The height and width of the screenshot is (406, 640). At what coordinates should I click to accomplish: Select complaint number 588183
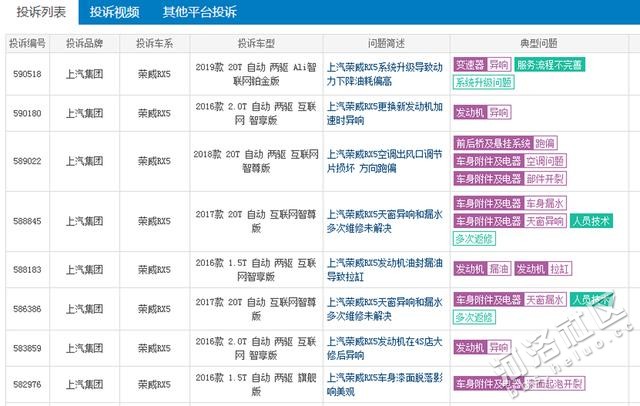pyautogui.click(x=27, y=270)
